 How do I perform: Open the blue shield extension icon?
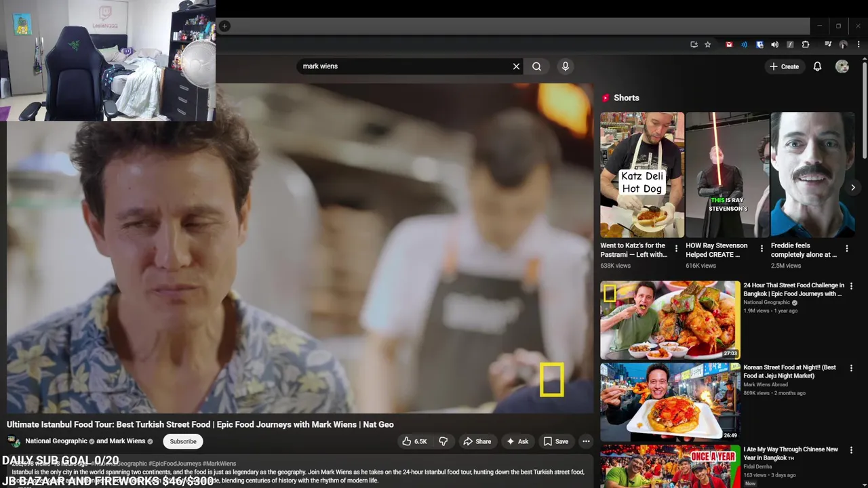(x=759, y=45)
